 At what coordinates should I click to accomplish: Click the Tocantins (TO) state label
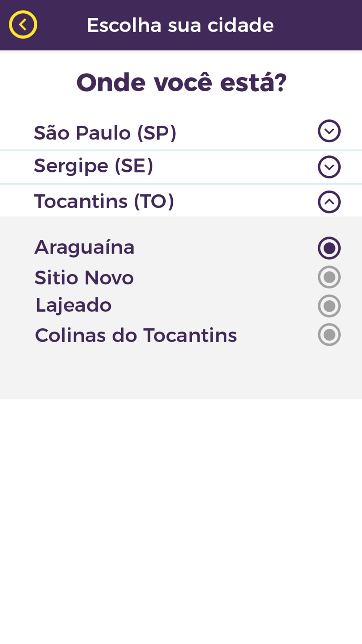click(104, 201)
